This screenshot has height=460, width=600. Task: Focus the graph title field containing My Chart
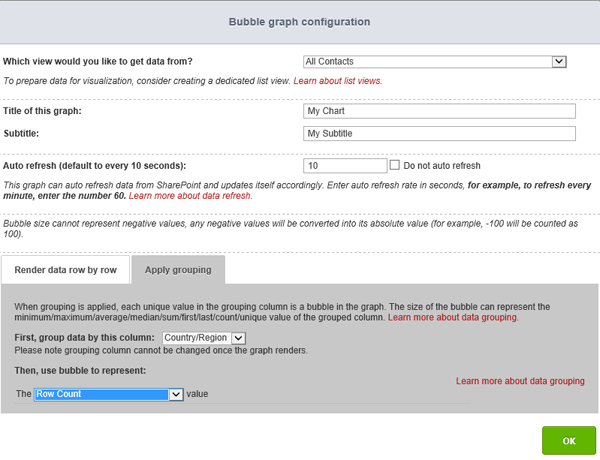[439, 112]
